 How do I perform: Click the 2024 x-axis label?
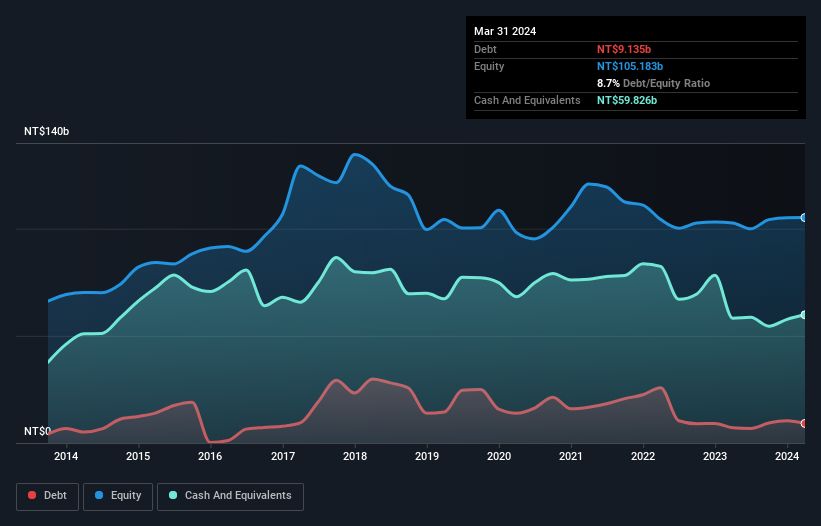[787, 456]
